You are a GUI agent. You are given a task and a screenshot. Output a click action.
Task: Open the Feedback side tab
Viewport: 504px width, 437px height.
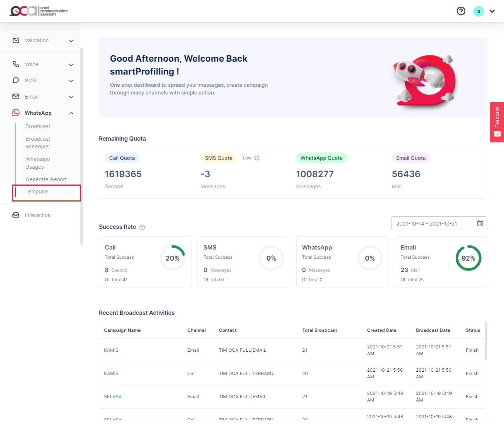click(x=497, y=122)
